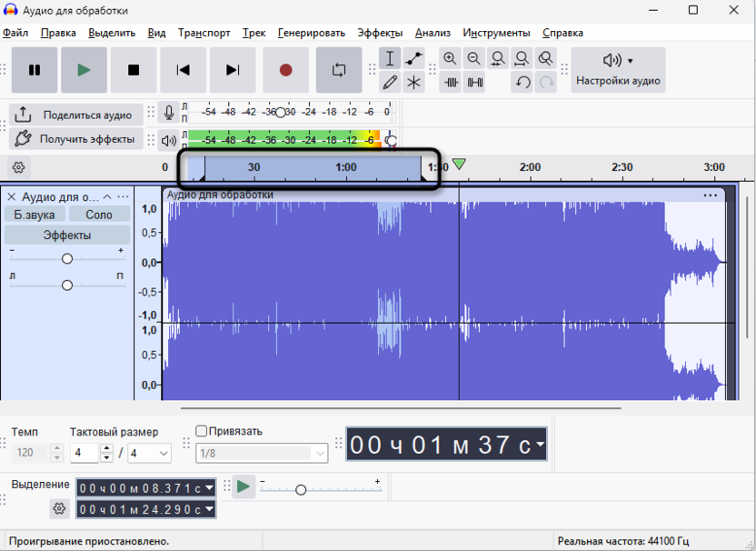Open track effects with the Эффекты button
756x551 pixels.
pos(67,235)
